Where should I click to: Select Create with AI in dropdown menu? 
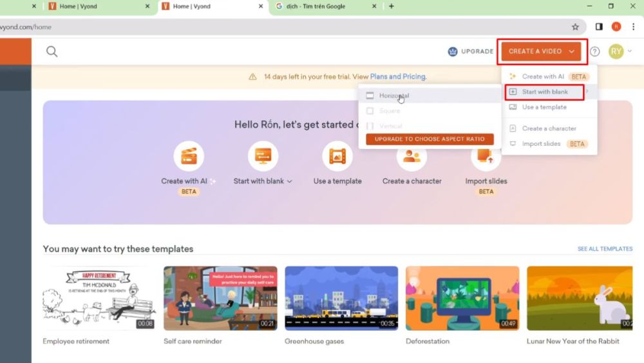(x=549, y=77)
